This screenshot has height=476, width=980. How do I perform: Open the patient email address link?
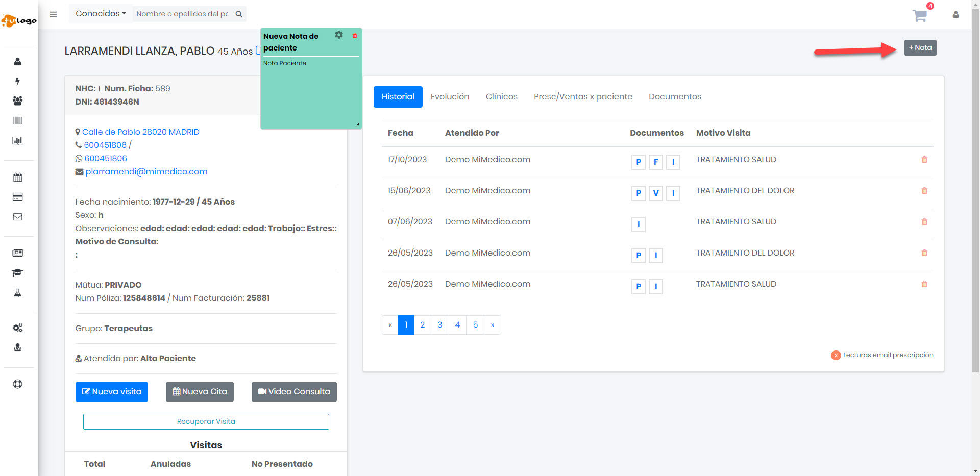(146, 172)
